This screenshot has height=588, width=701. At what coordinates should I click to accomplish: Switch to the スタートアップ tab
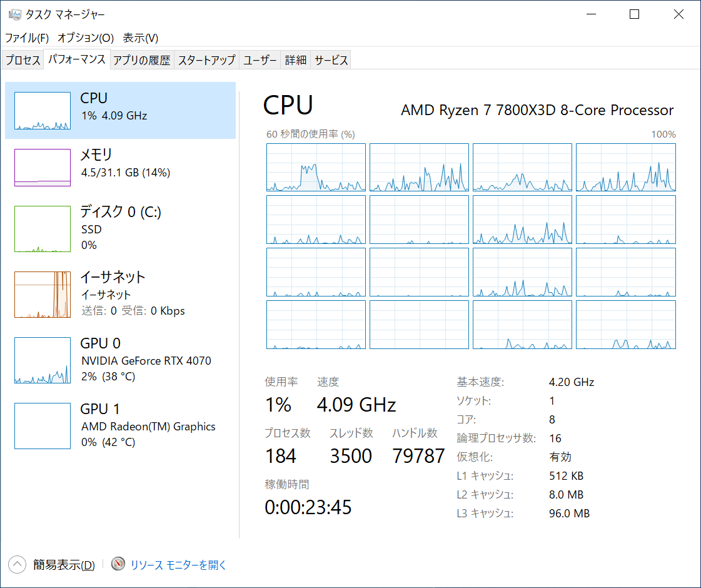(x=206, y=61)
